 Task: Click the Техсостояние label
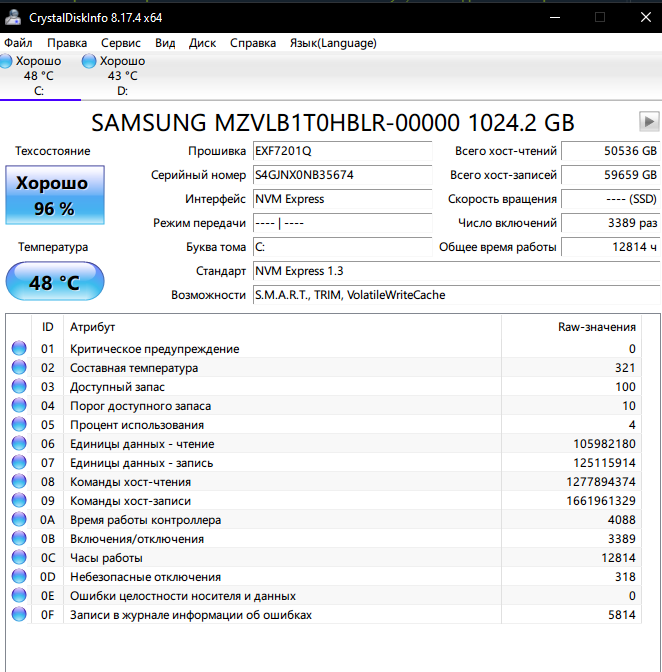point(53,151)
